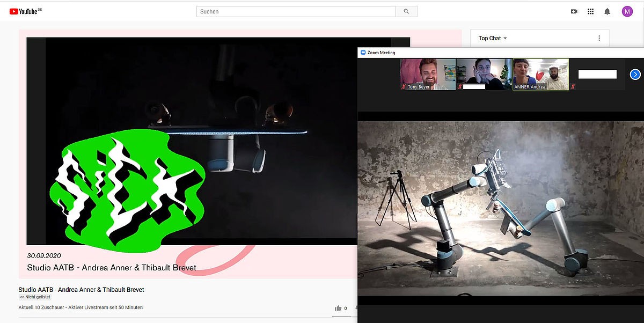Open the YouTube apps grid
The height and width of the screenshot is (323, 644).
590,11
